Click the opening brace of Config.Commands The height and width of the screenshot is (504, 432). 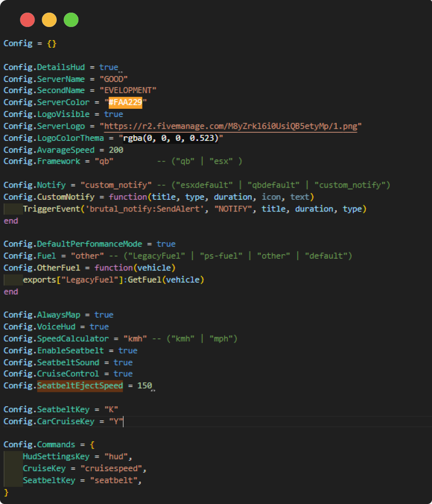pyautogui.click(x=92, y=445)
